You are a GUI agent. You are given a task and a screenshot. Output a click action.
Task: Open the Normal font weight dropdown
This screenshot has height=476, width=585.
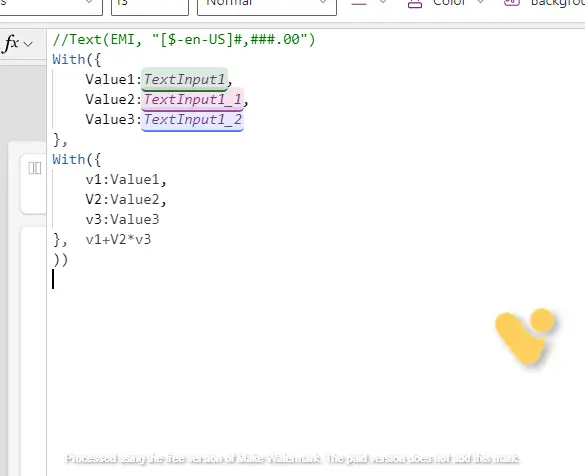pos(267,6)
